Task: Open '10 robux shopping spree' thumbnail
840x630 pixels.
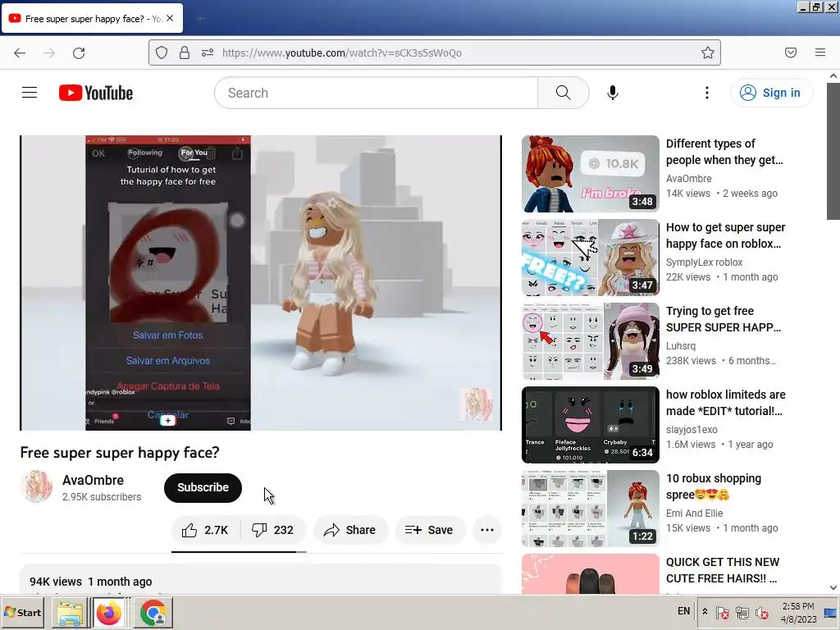Action: 591,509
